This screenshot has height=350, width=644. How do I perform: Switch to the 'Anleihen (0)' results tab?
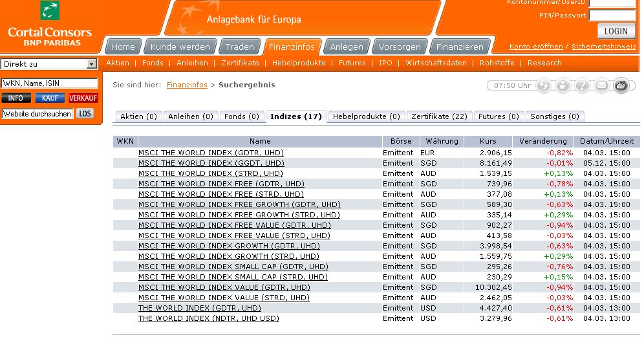191,116
